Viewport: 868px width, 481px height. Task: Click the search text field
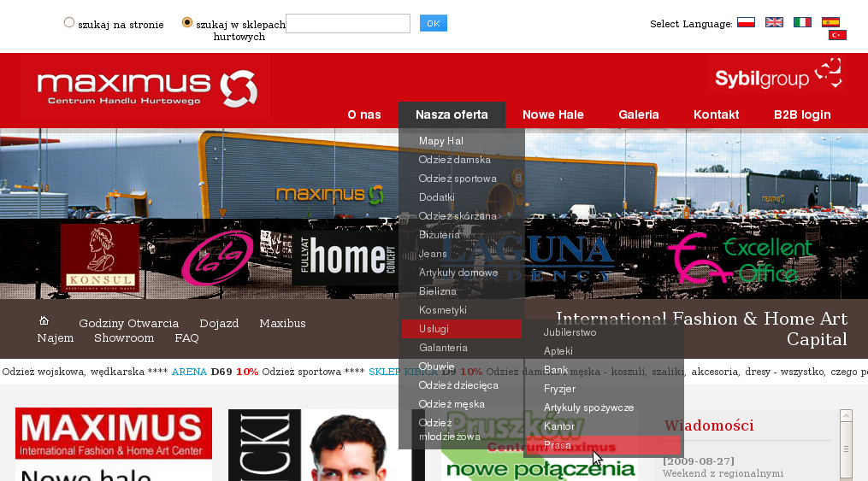[x=348, y=24]
